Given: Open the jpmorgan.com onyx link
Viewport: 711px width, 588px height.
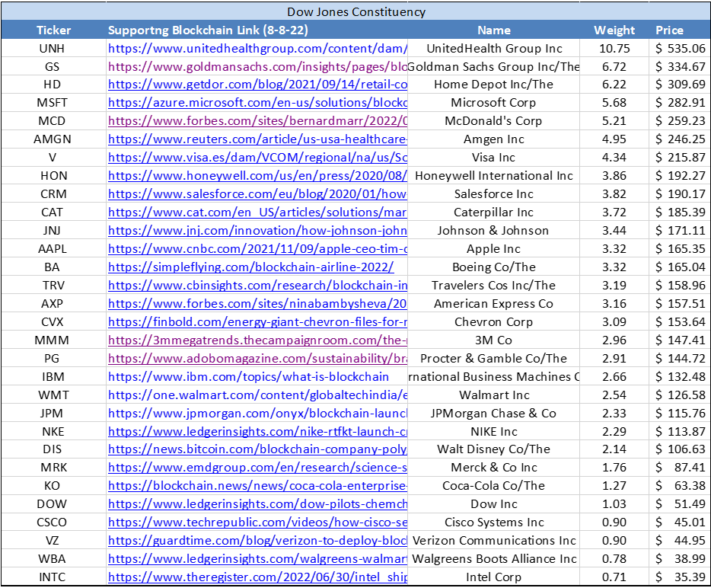Looking at the screenshot, I should (257, 414).
